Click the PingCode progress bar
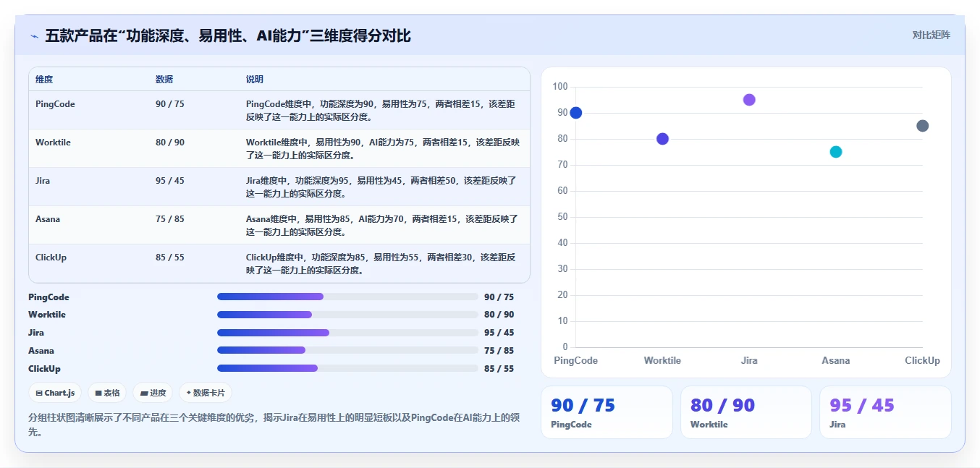980x468 pixels. coord(347,297)
